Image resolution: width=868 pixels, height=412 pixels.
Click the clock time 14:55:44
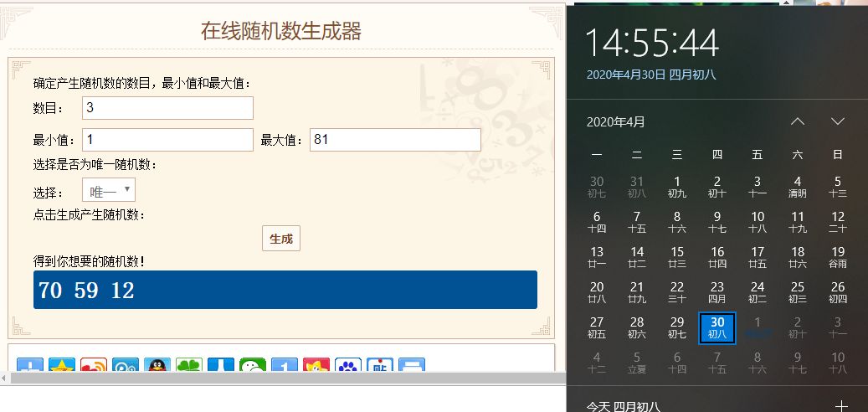click(x=652, y=44)
